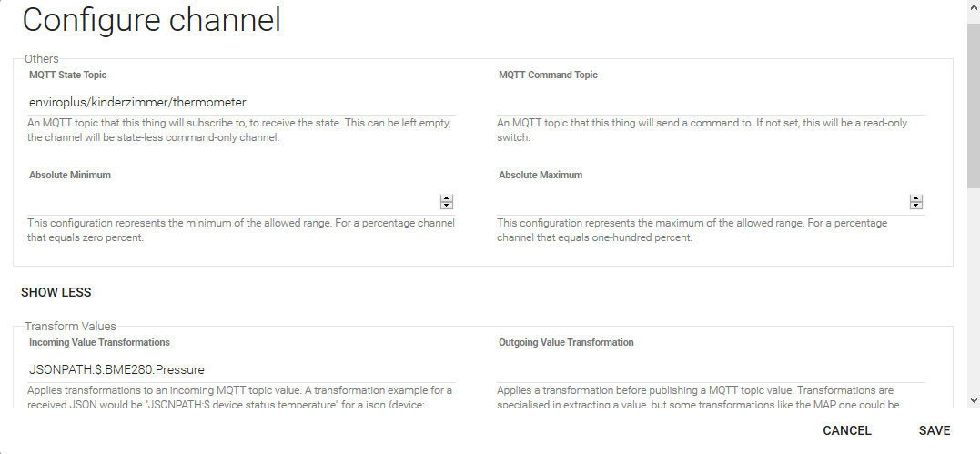Screen dimensions: 980x454
Task: Click the empty scrollbar track below the thumb
Action: pyautogui.click(x=973, y=291)
